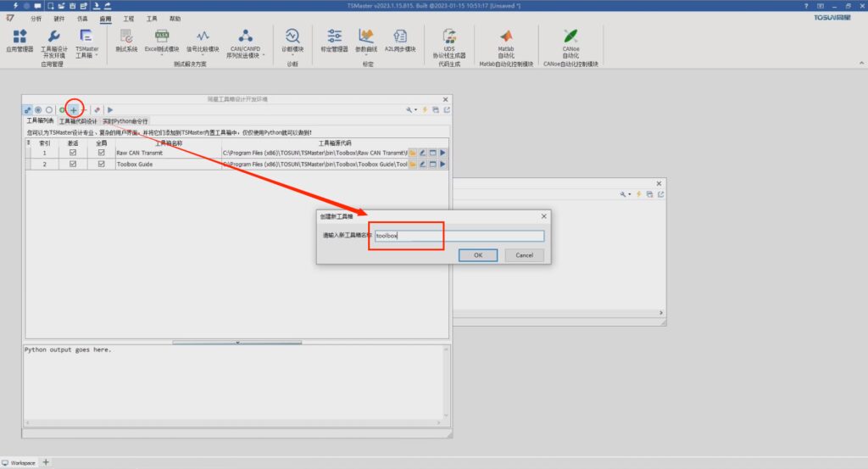868x469 pixels.
Task: Click the plus icon to add a new toolbox
Action: pyautogui.click(x=74, y=109)
